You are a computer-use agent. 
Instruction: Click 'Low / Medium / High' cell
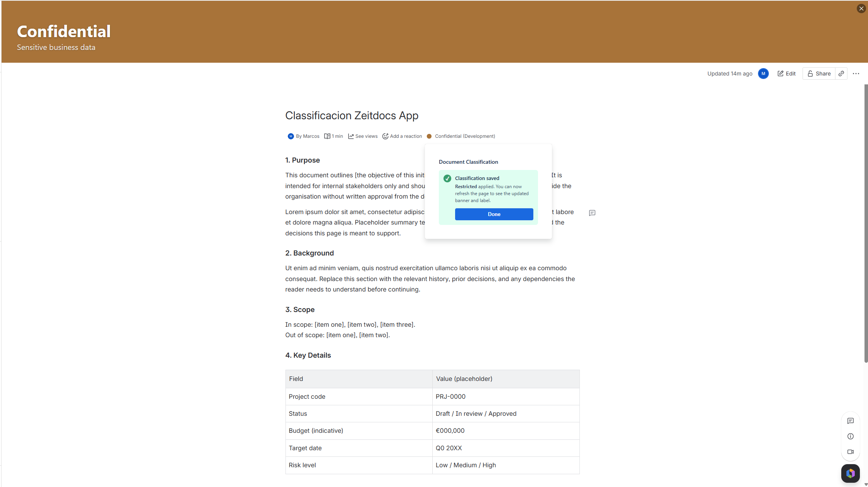(x=506, y=465)
